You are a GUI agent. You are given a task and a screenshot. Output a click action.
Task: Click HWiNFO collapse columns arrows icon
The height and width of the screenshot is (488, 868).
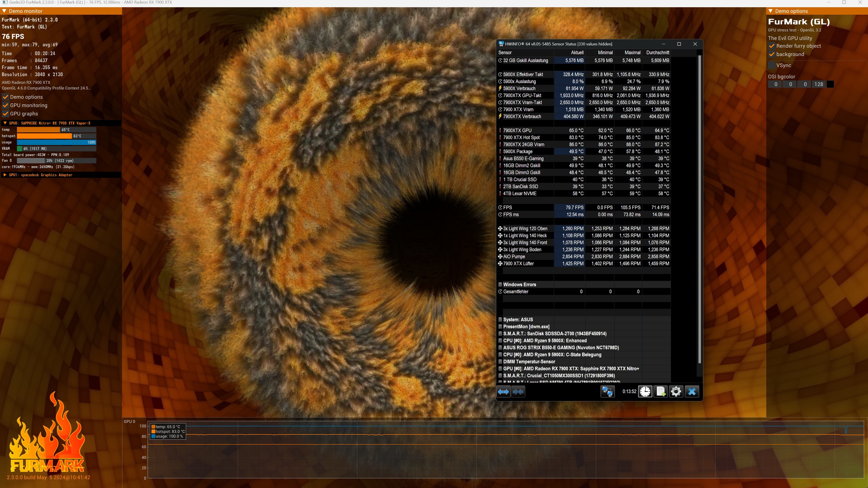point(518,392)
